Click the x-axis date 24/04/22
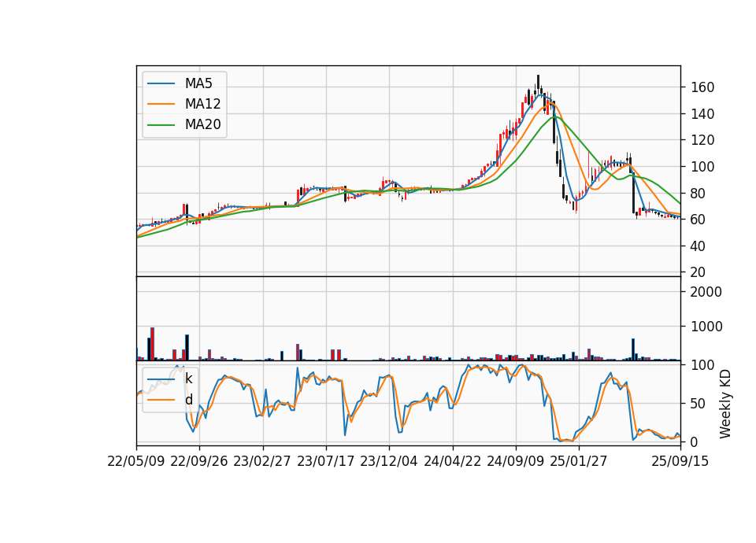Viewport: 756px width, 543px height. click(x=452, y=461)
